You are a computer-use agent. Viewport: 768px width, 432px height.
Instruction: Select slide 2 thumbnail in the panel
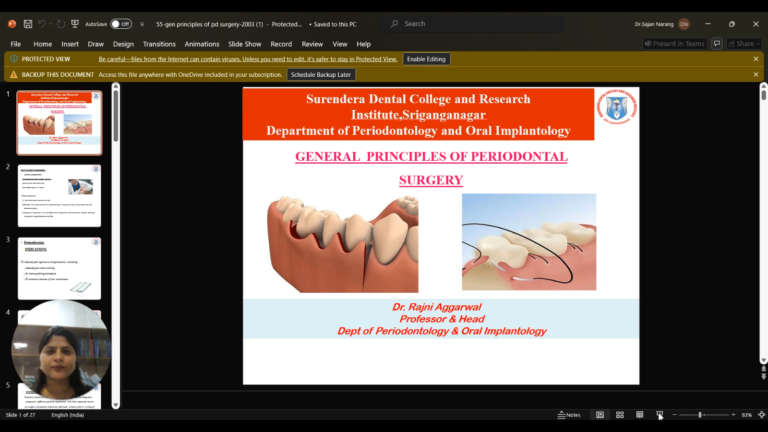point(59,196)
